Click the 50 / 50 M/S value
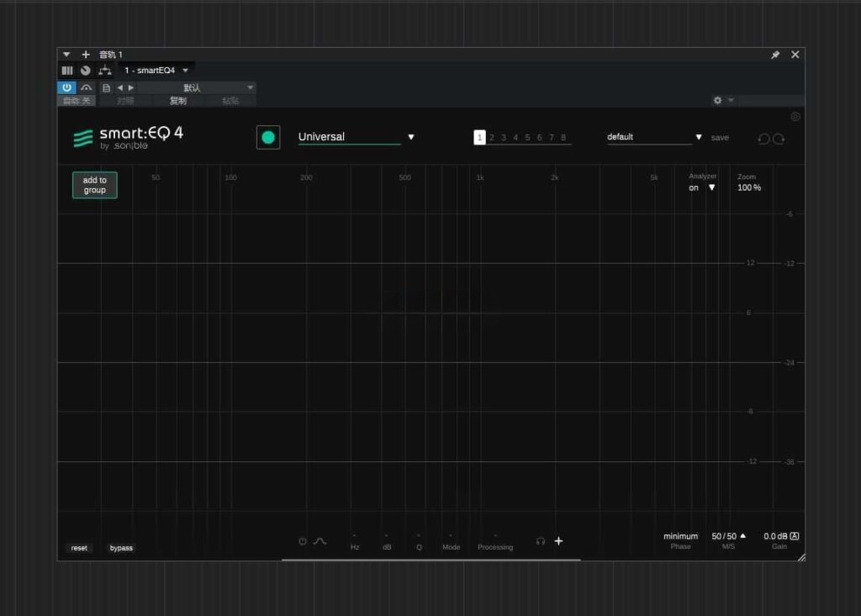 point(724,536)
